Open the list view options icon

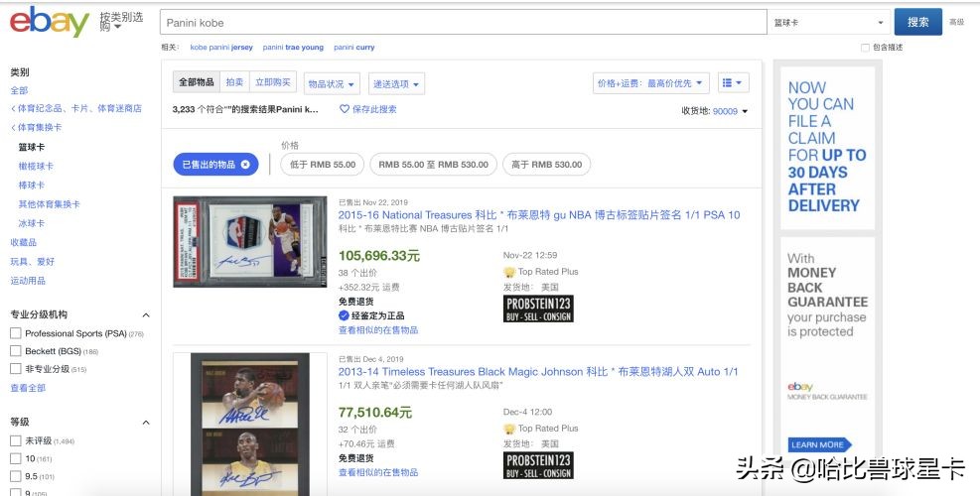tap(733, 83)
